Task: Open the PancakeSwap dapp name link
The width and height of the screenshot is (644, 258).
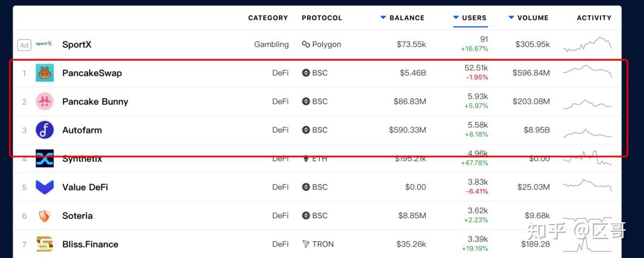Action: 92,73
